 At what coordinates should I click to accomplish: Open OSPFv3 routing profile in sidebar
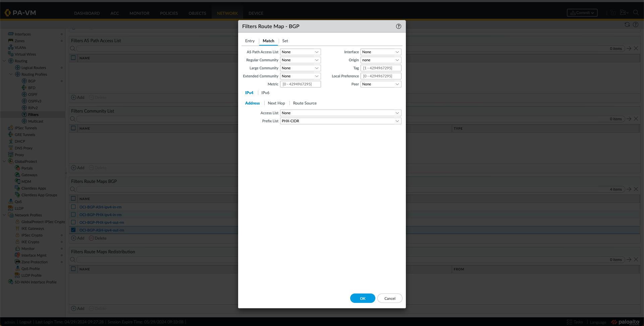35,101
